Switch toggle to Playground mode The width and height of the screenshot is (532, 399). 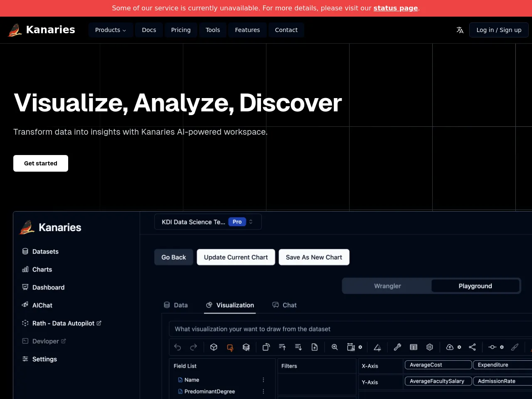[x=475, y=286]
